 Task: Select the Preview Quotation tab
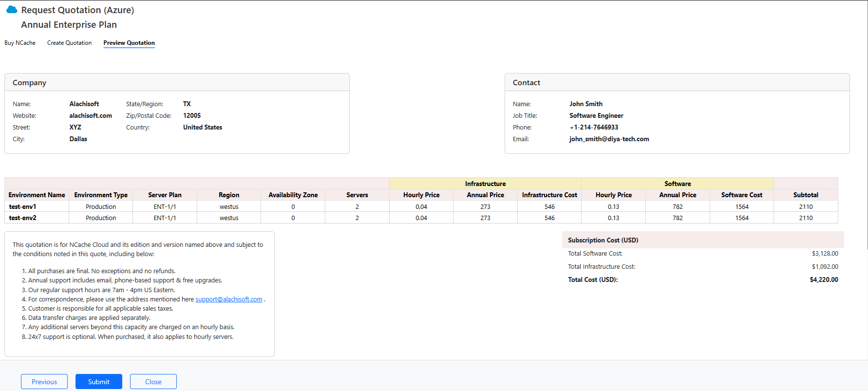pos(129,43)
